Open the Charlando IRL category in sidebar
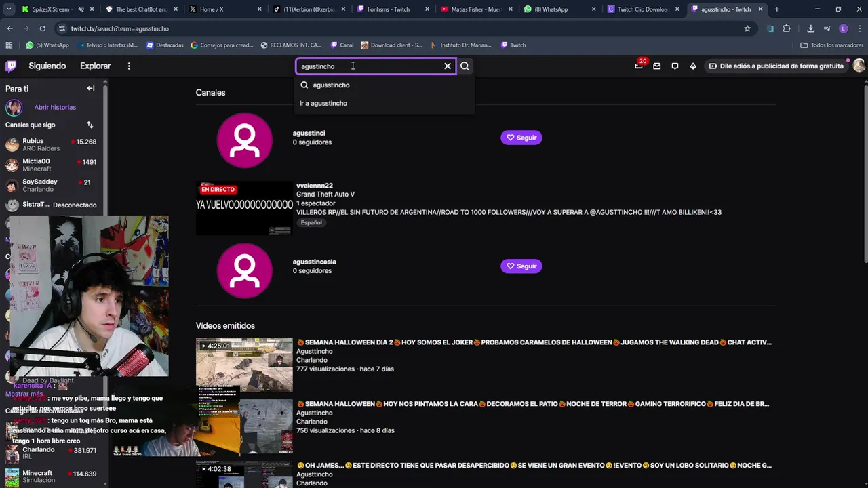868x488 pixels. click(x=52, y=453)
